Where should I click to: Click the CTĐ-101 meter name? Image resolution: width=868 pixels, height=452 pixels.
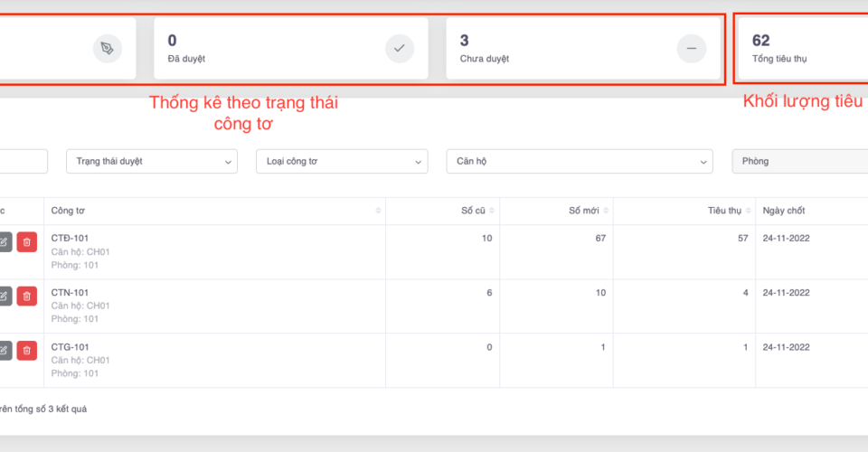[x=70, y=238]
